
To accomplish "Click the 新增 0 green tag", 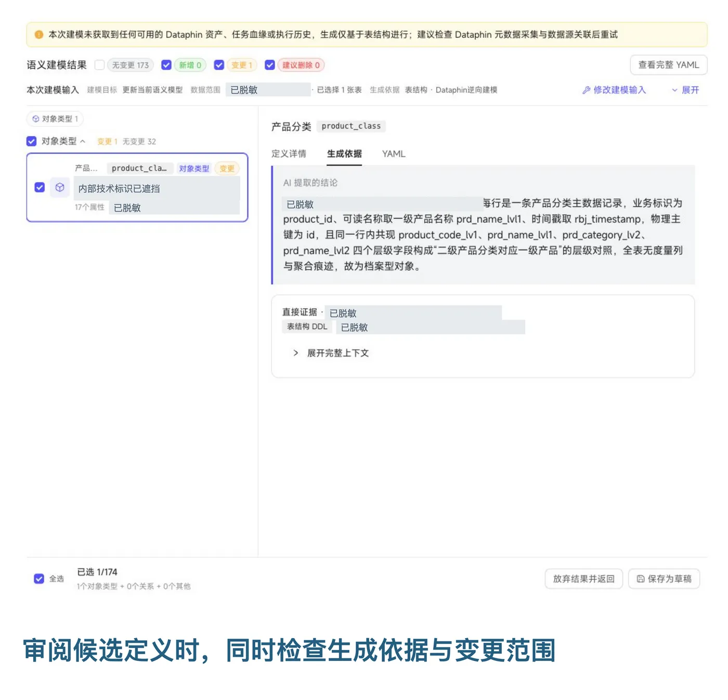I will coord(190,65).
